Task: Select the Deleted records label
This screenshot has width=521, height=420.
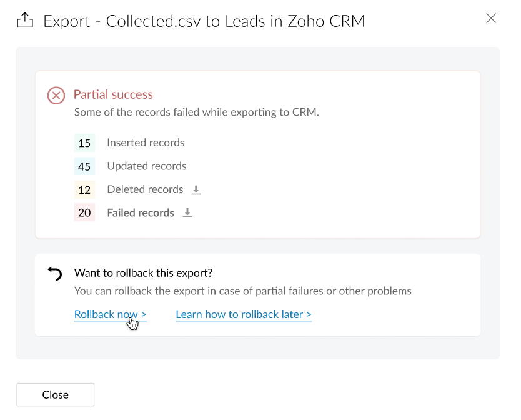Action: point(145,189)
